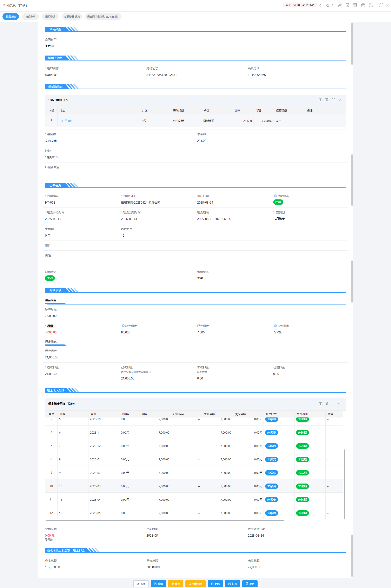Click the calendar icon in top toolbar
The height and width of the screenshot is (588, 391).
pos(363,5)
